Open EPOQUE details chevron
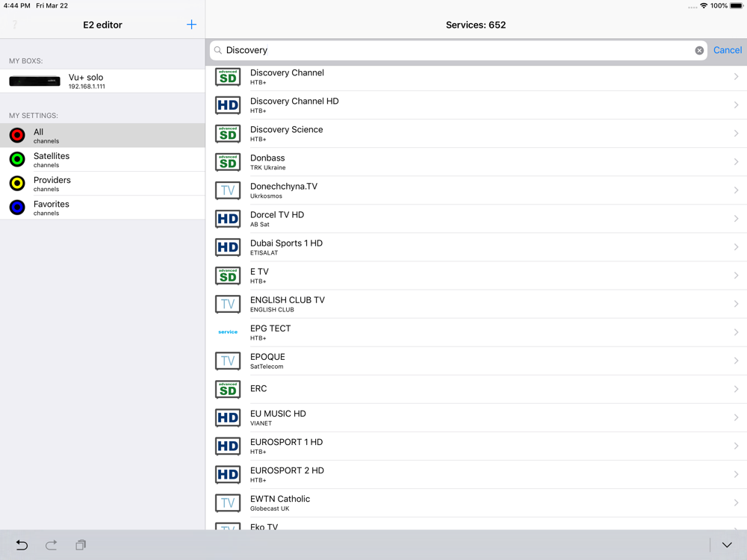Screen dimensions: 747x560 736,361
